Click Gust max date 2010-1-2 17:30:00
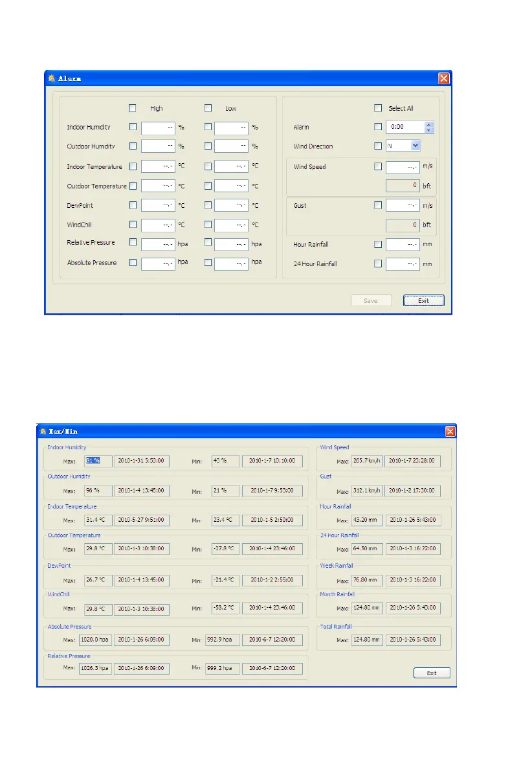The width and height of the screenshot is (532, 771). [412, 491]
